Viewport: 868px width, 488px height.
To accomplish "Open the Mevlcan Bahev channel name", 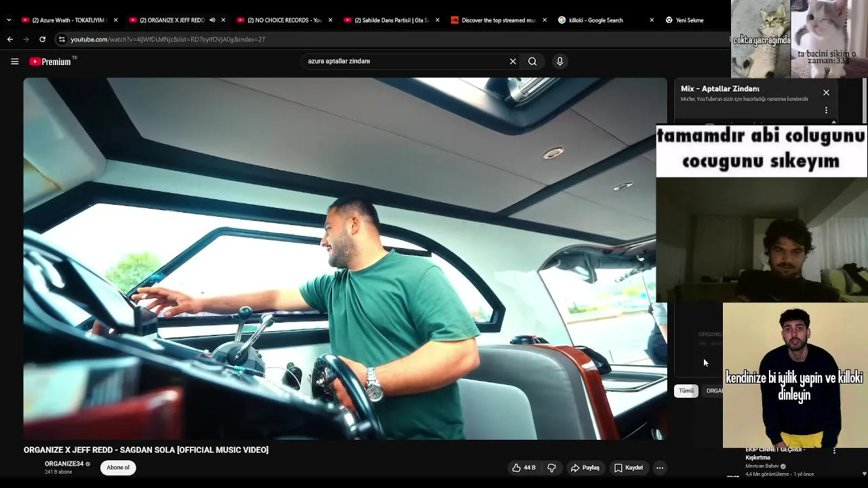I will pos(762,466).
